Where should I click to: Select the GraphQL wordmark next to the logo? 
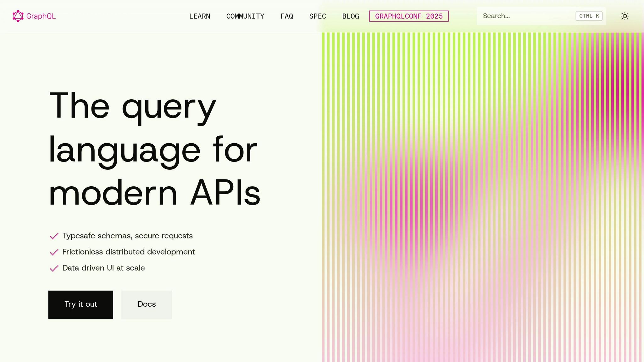[x=41, y=16]
